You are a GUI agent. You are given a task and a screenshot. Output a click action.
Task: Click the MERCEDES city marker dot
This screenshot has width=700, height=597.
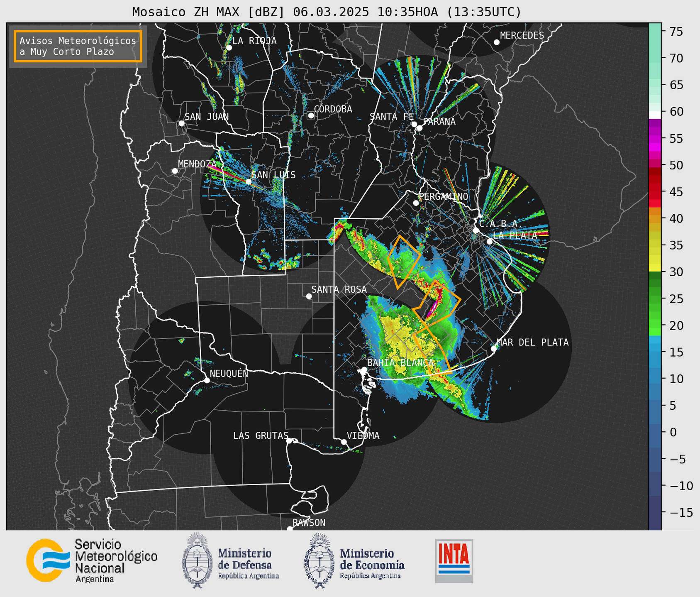tap(496, 42)
